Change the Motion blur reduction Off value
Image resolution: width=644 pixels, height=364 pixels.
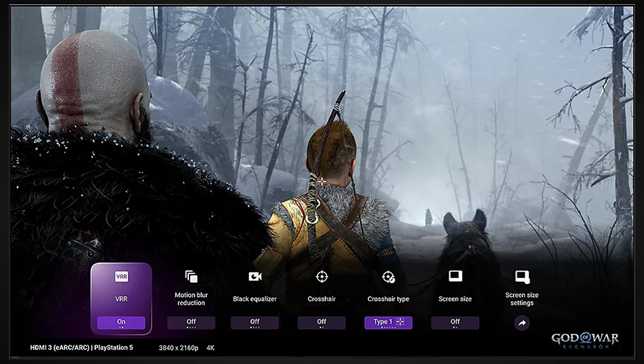tap(191, 323)
